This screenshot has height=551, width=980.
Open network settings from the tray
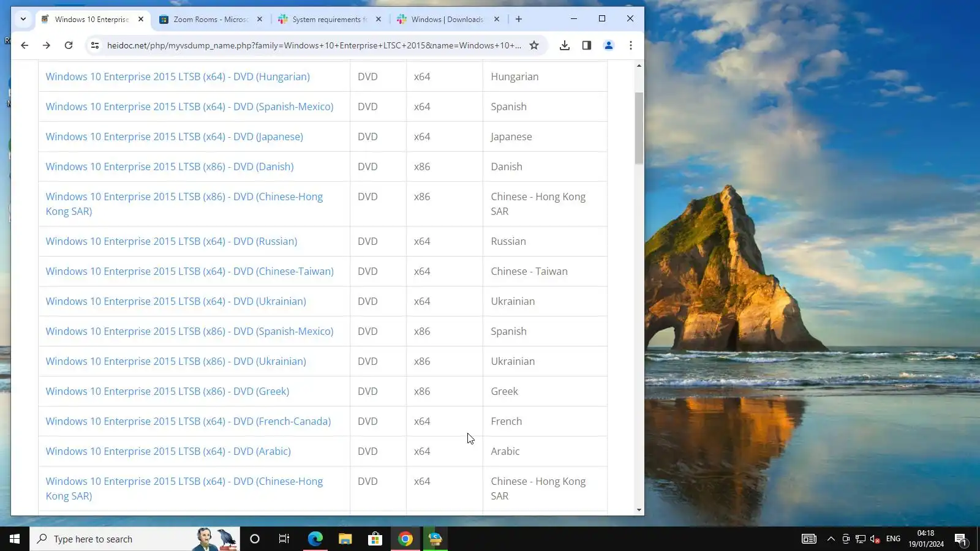pos(861,539)
